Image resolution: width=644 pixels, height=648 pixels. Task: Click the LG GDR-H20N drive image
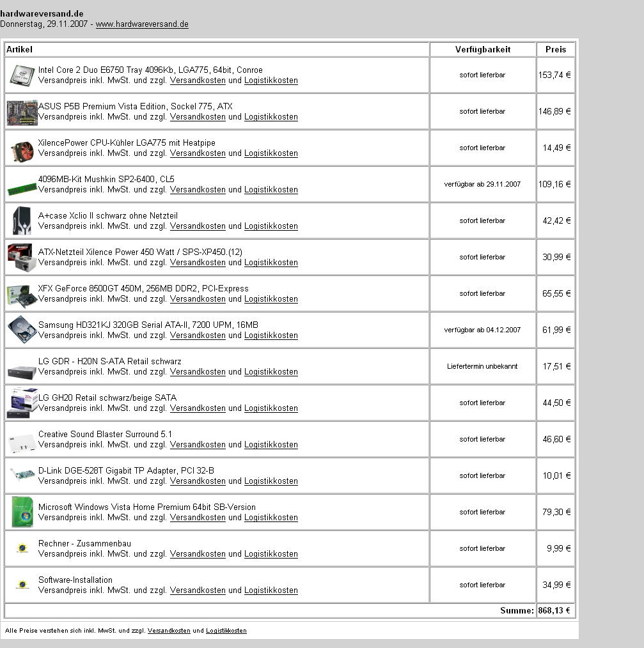pos(22,373)
